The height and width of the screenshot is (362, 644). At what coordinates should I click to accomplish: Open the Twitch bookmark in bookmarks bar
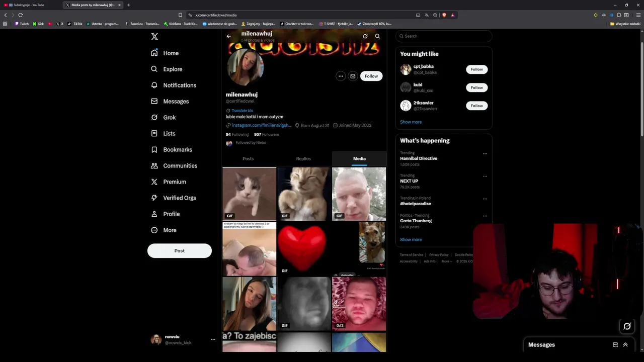click(22, 24)
